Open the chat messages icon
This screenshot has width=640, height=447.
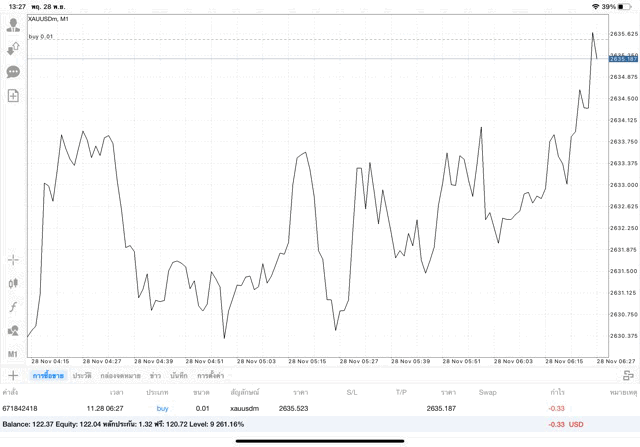[14, 72]
